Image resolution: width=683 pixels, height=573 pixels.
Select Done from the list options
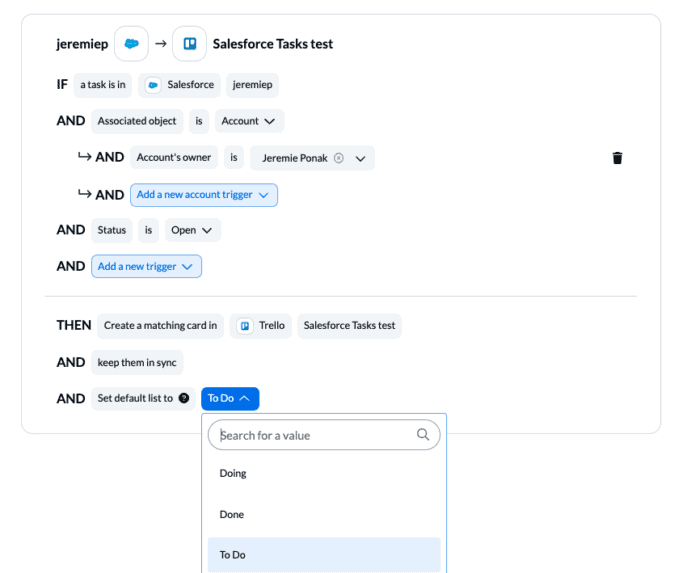[x=232, y=514]
